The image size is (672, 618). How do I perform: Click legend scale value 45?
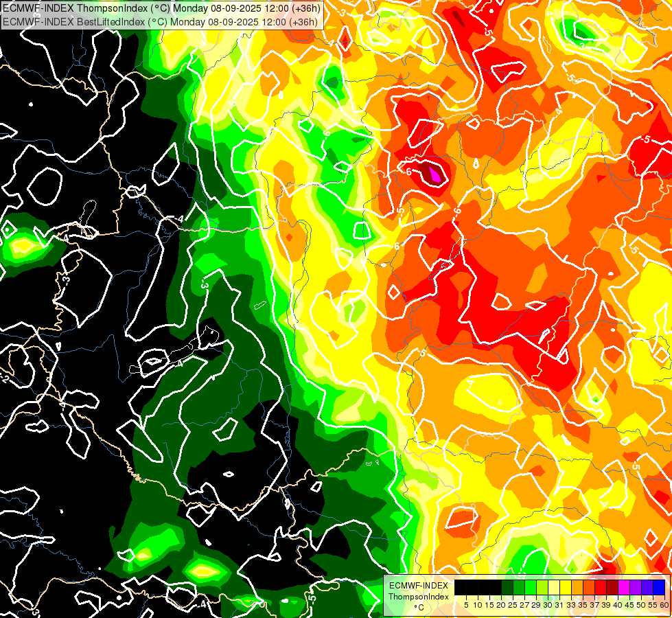coord(629,605)
